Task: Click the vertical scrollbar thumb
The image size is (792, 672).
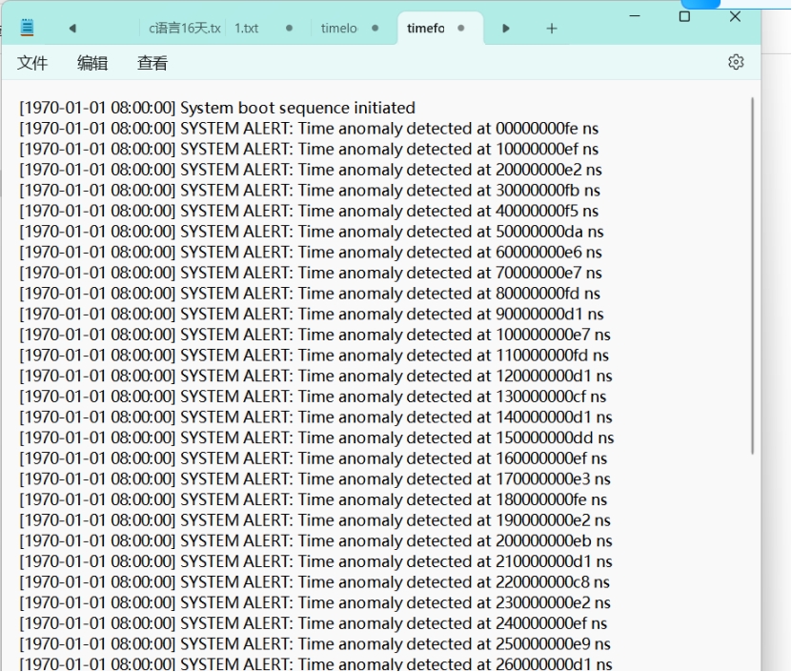Action: (x=753, y=276)
